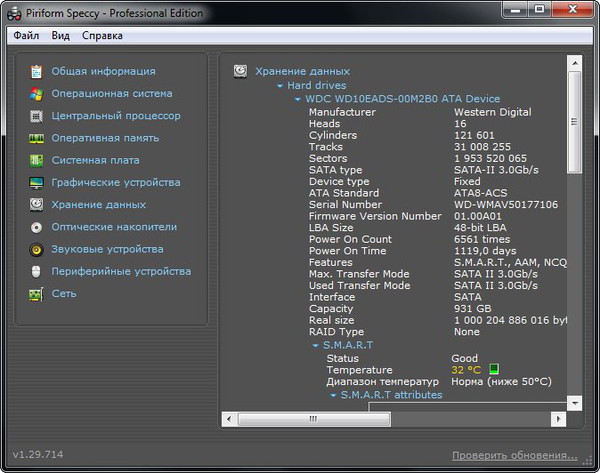The width and height of the screenshot is (600, 473).
Task: Open the Вид menu
Action: click(61, 36)
